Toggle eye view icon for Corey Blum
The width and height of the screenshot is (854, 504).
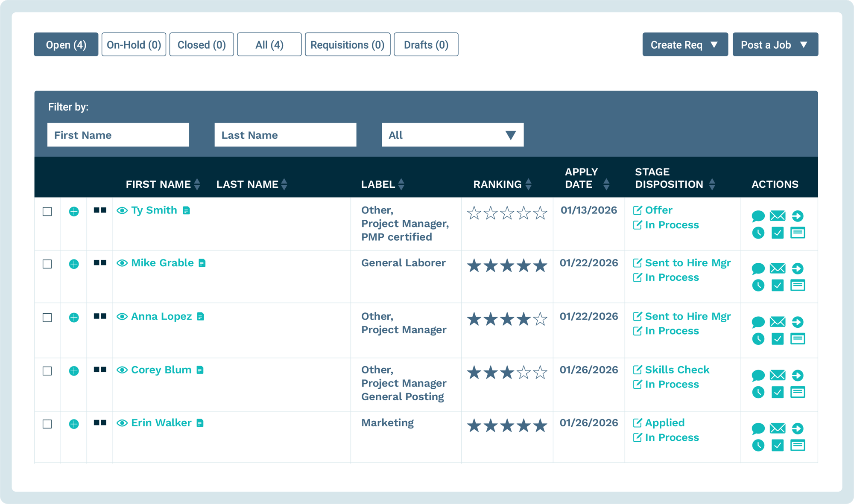tap(122, 370)
